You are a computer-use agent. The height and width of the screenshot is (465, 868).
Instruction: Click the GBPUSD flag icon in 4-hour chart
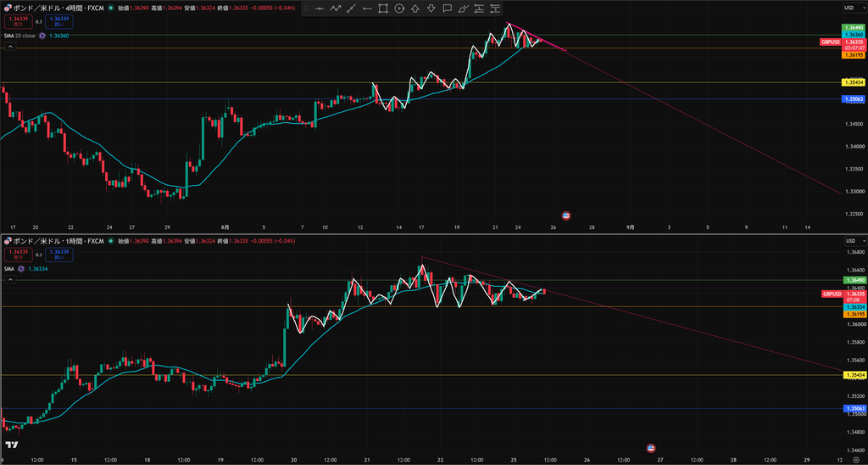pos(7,8)
